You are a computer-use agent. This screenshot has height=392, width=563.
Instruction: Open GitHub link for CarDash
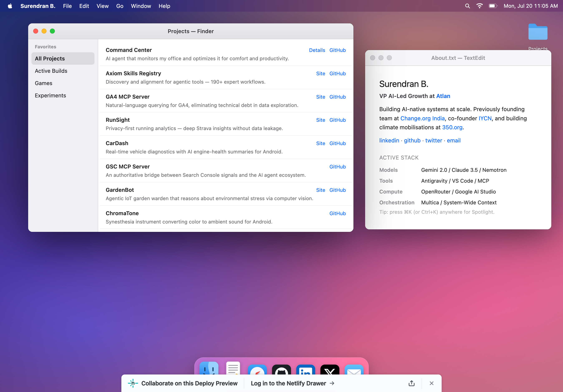coord(337,143)
